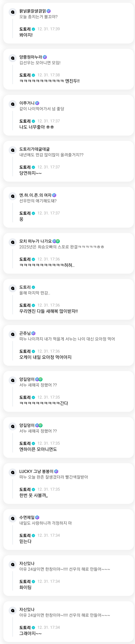The image size is (135, 644).
Task: Click the badge next to 양쭝원마누라
Action: [x=45, y=57]
